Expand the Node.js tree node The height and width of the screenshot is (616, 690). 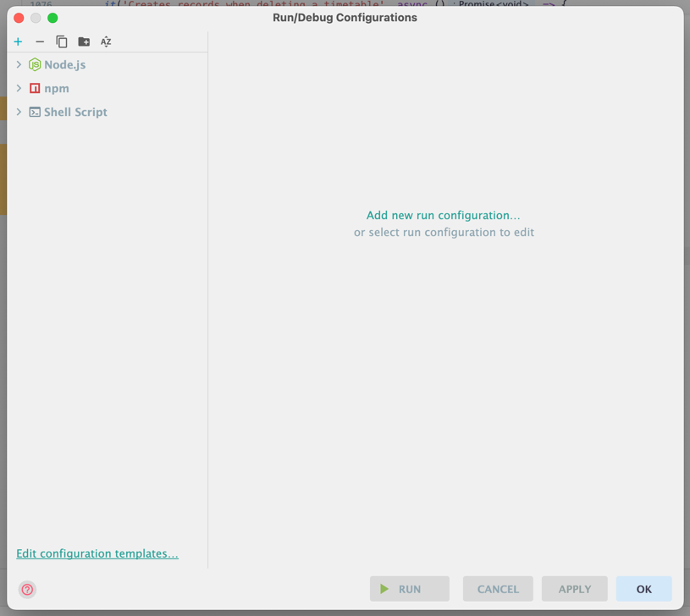[x=19, y=64]
